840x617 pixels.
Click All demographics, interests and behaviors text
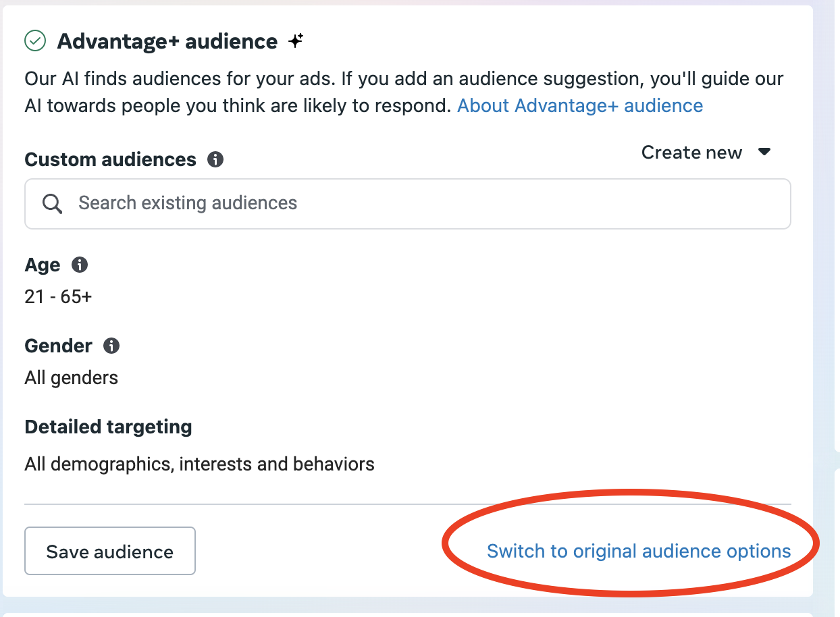click(199, 464)
